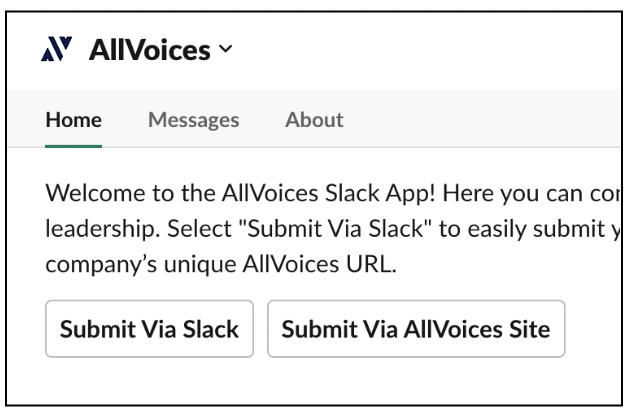View app details under About
Viewport: 636px width, 420px height.
(314, 120)
